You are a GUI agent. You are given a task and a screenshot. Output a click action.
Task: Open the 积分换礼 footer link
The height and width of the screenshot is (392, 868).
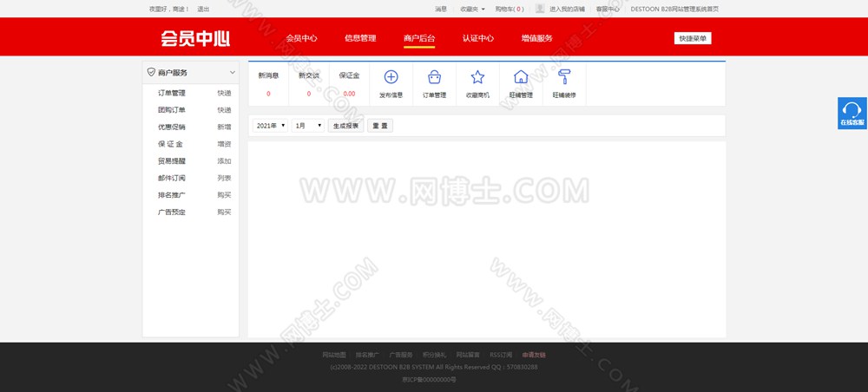tap(435, 355)
